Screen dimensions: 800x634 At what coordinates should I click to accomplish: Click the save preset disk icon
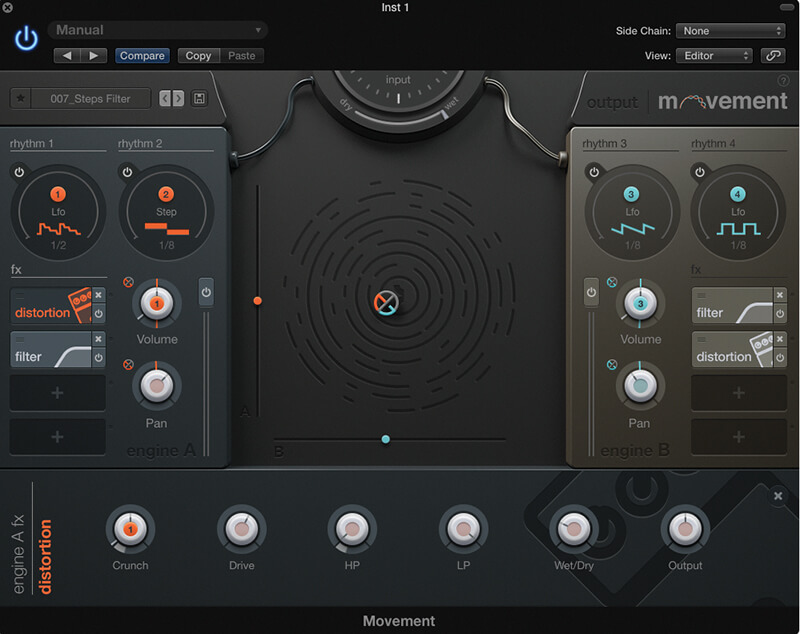[x=200, y=98]
